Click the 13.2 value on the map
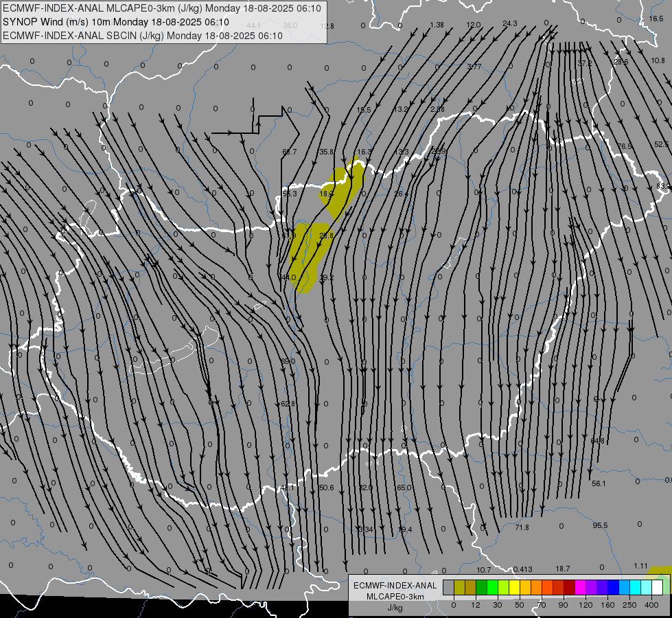Image resolution: width=672 pixels, height=618 pixels. pos(401,109)
